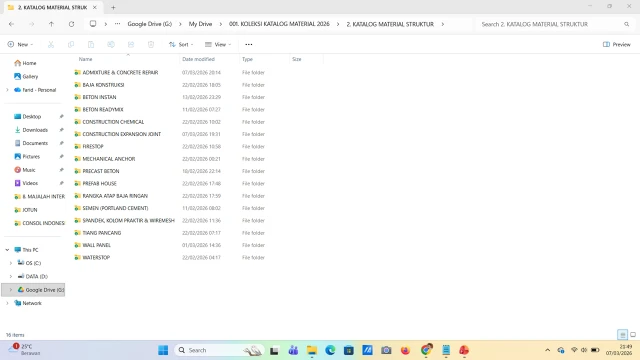
Task: Click the search magnifier icon in search box
Action: pos(627,24)
